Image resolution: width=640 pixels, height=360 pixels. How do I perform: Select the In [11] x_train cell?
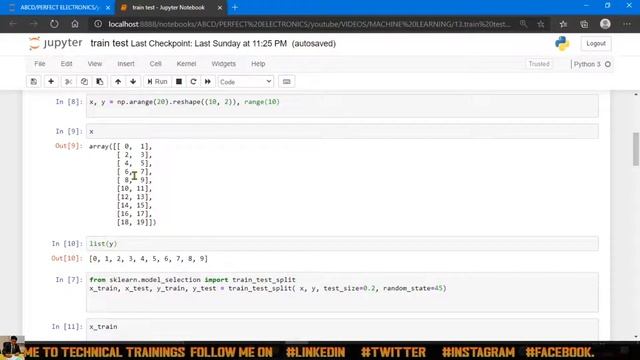click(x=342, y=330)
